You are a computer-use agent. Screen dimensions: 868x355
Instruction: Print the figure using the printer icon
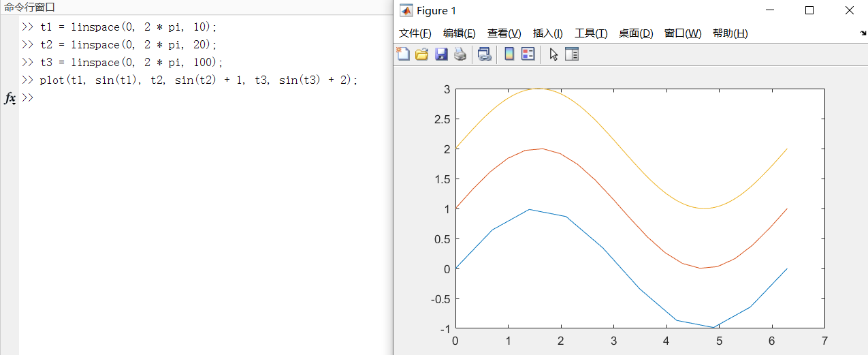(x=460, y=54)
